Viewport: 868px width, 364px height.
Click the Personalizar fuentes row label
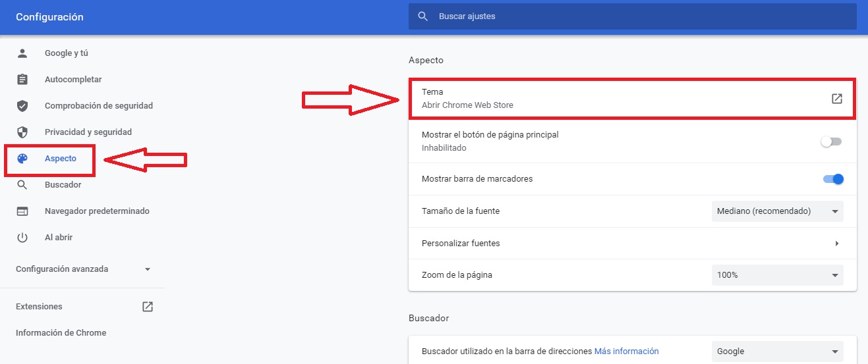click(461, 244)
